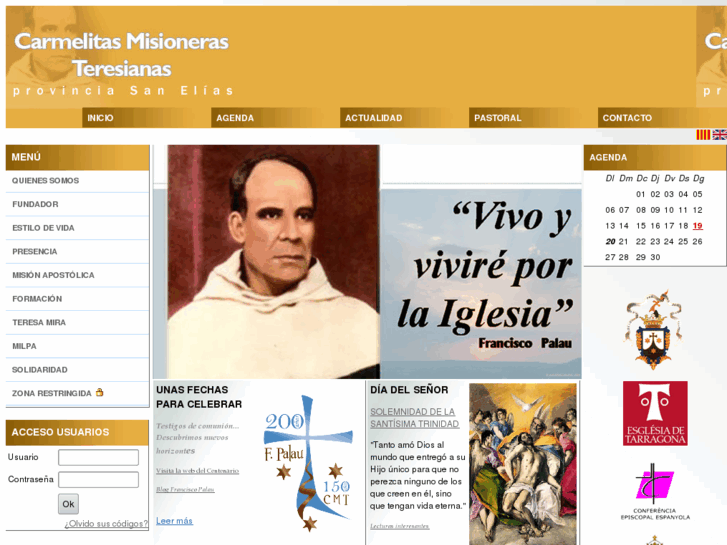Focus the Contraseña input field
This screenshot has height=545, width=727.
tap(98, 480)
